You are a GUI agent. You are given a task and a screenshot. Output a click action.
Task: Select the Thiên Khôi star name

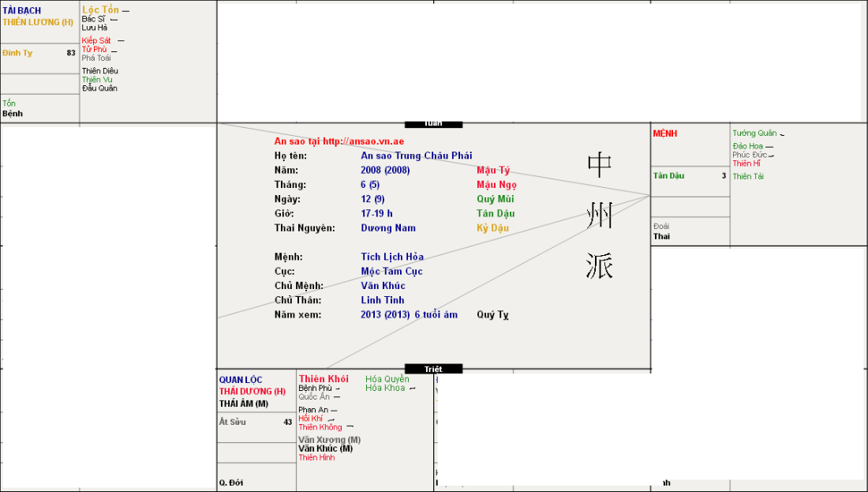324,379
